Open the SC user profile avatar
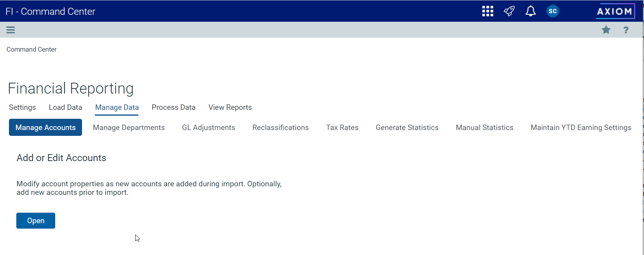This screenshot has width=644, height=255. tap(553, 11)
